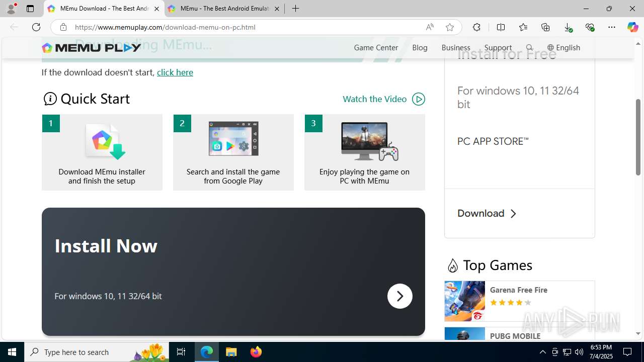Click the Watch the Video link

click(374, 99)
